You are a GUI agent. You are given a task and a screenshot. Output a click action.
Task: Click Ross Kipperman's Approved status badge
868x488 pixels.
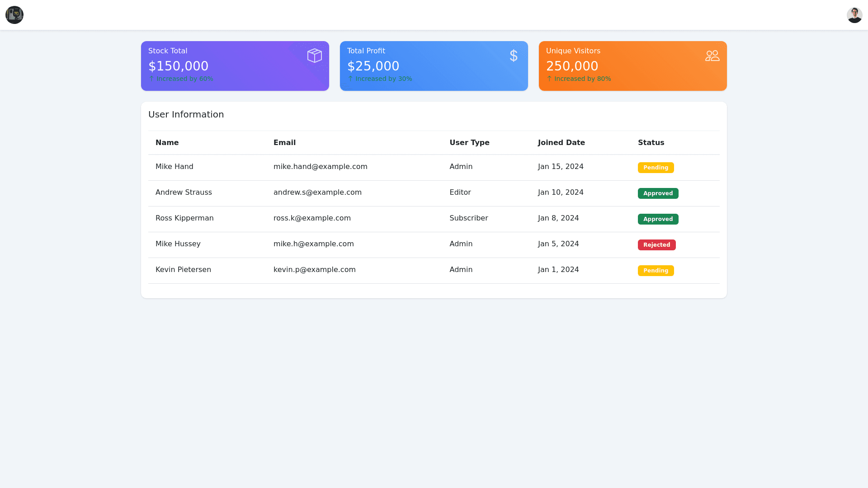coord(658,219)
